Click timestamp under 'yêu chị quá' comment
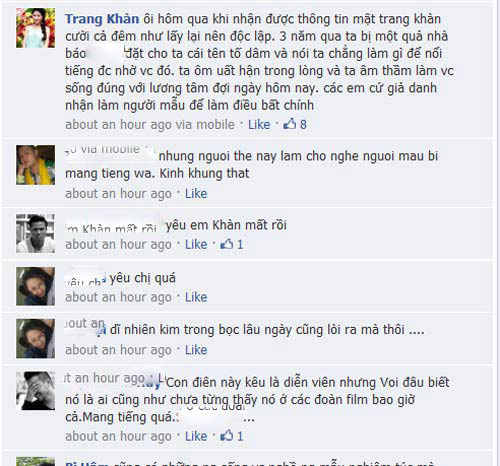 click(118, 297)
